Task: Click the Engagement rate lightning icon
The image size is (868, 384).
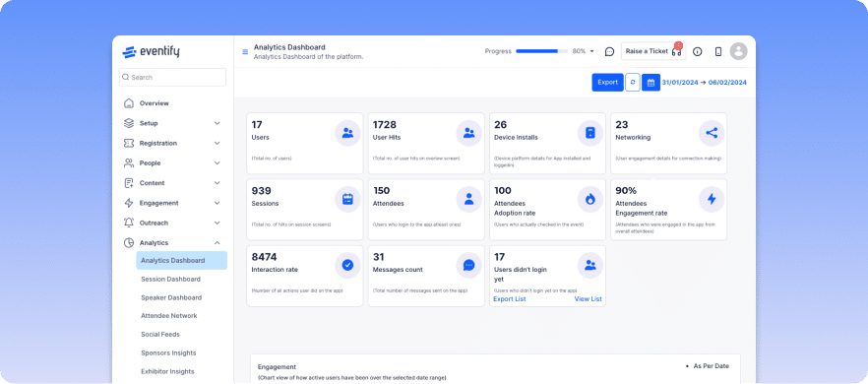Action: point(712,199)
